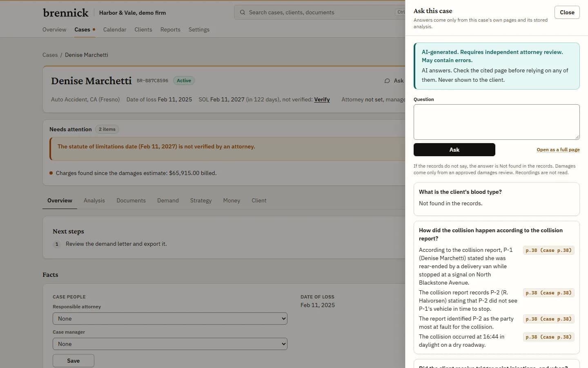Viewport: 588px width, 368px height.
Task: Click the statute of limitations not verified warning
Action: tap(156, 146)
